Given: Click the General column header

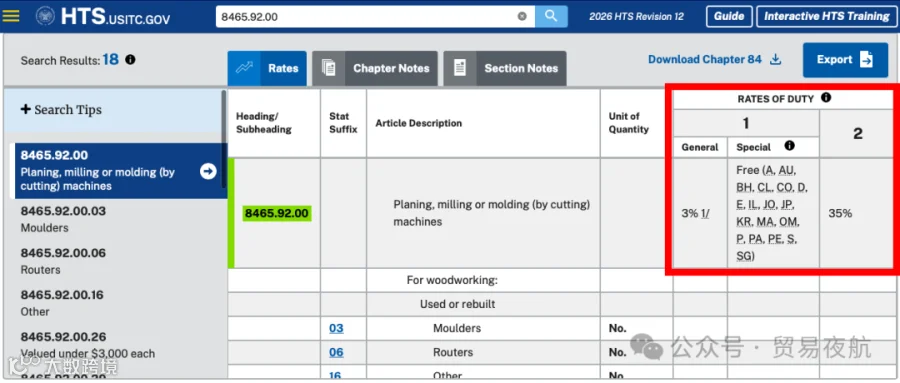Looking at the screenshot, I should pos(700,147).
